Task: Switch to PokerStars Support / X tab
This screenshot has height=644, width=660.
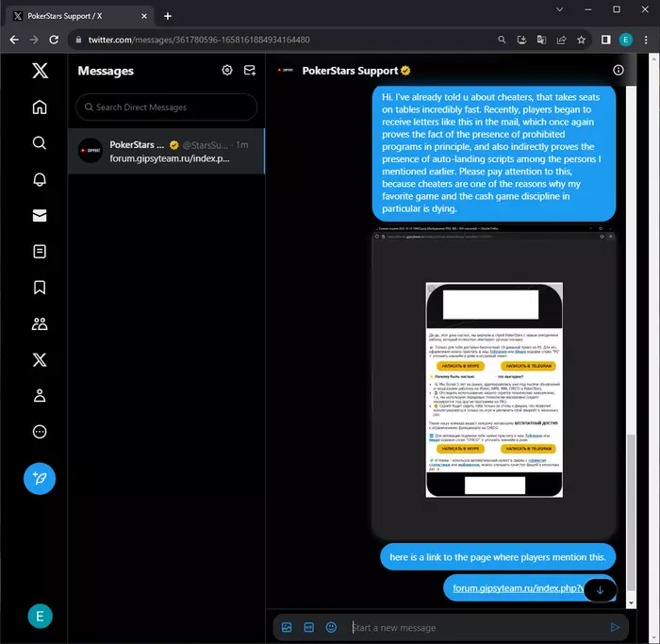Action: [x=80, y=16]
